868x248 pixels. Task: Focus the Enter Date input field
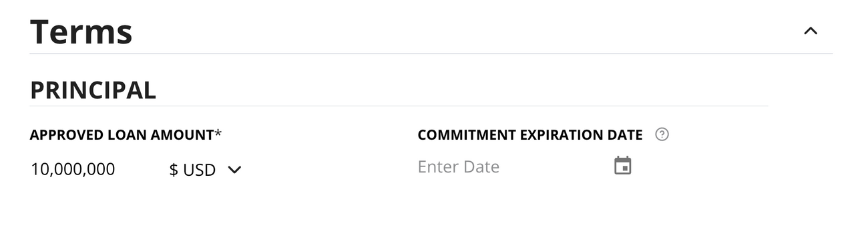[x=511, y=166]
